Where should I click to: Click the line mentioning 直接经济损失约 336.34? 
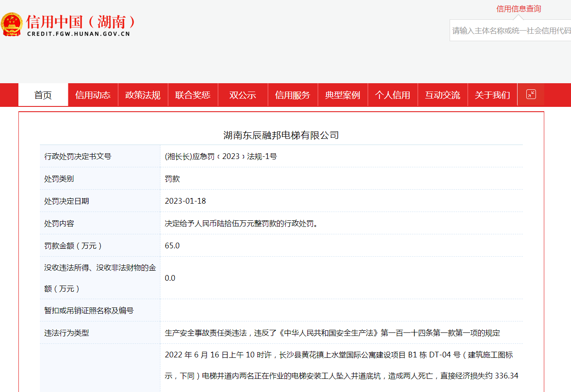point(342,376)
